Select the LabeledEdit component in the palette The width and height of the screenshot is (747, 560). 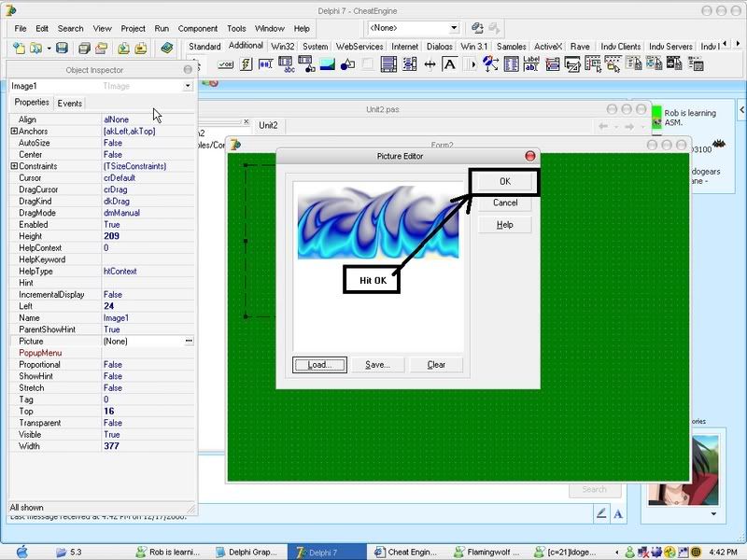pos(531,64)
